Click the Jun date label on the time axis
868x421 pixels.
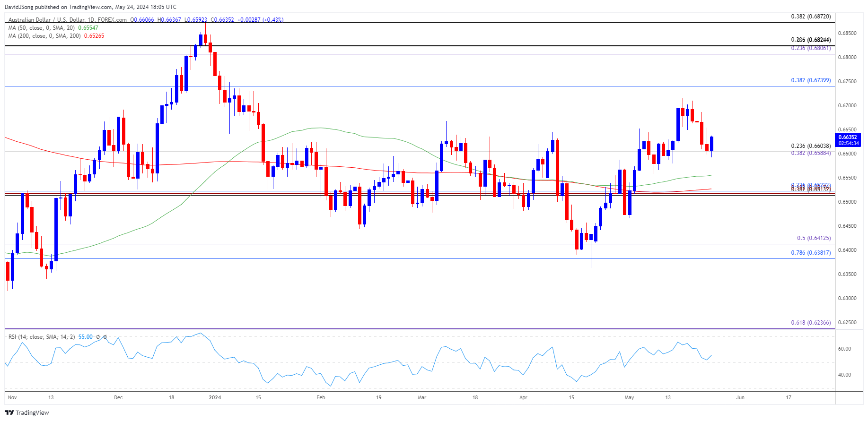click(740, 397)
